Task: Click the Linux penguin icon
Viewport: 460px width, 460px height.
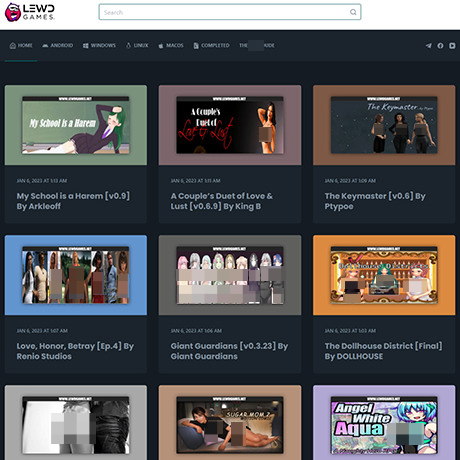Action: point(128,46)
